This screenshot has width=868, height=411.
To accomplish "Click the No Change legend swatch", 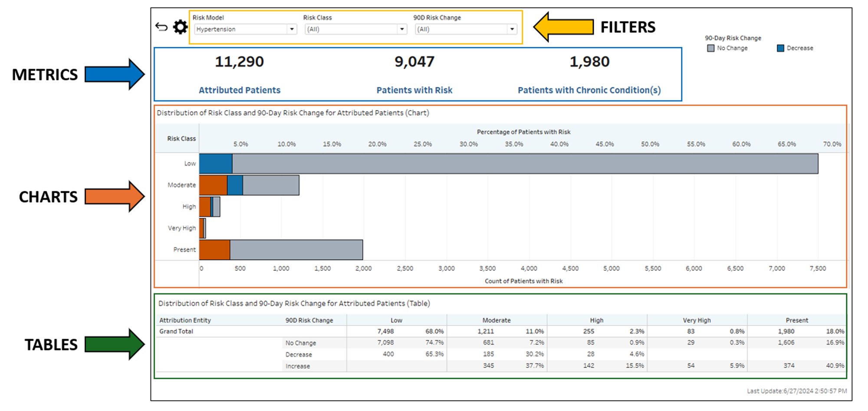I will (x=710, y=48).
